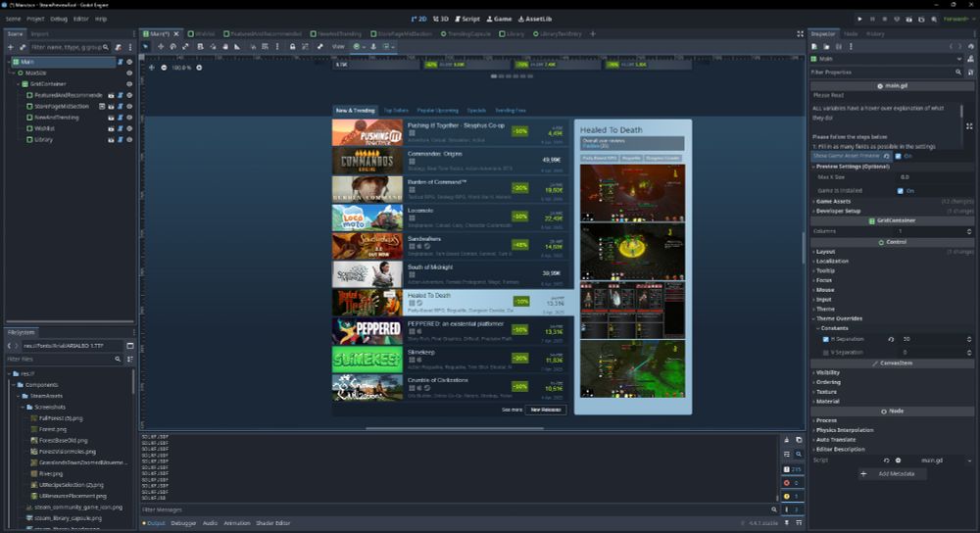Hide the Main node with eye icon
Screen dimensions: 980x533
(129, 62)
